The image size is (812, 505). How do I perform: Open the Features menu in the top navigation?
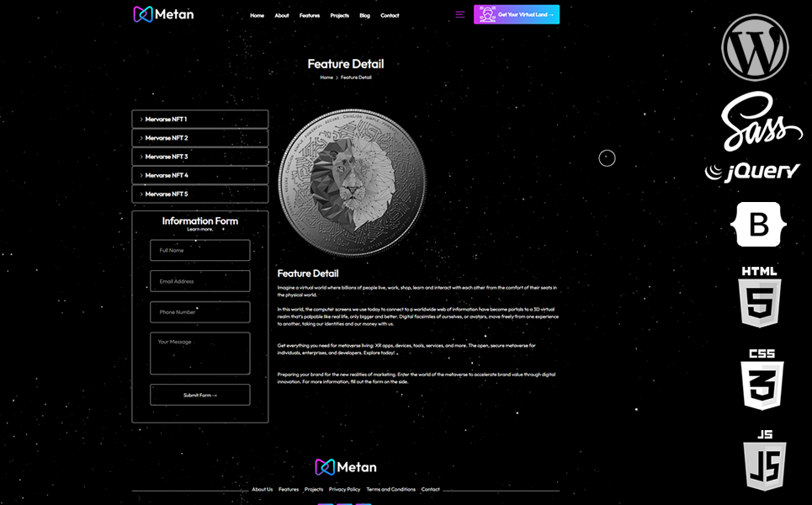(x=310, y=15)
